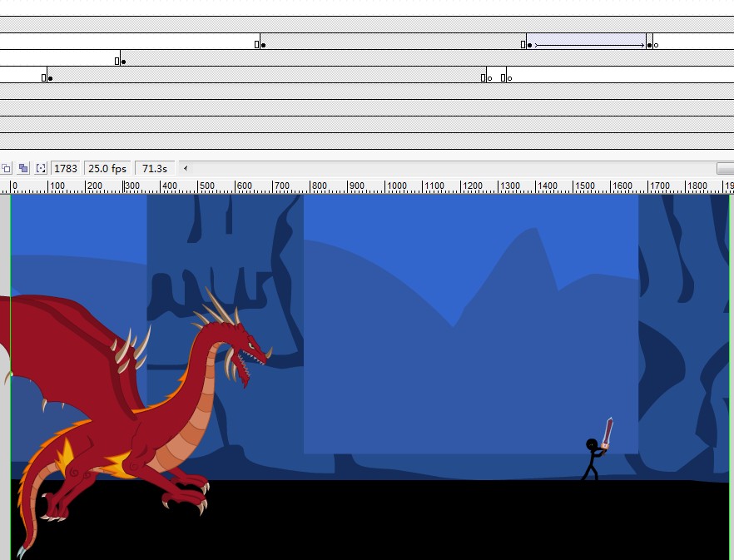Click the Modify Onion Markers button

(41, 168)
